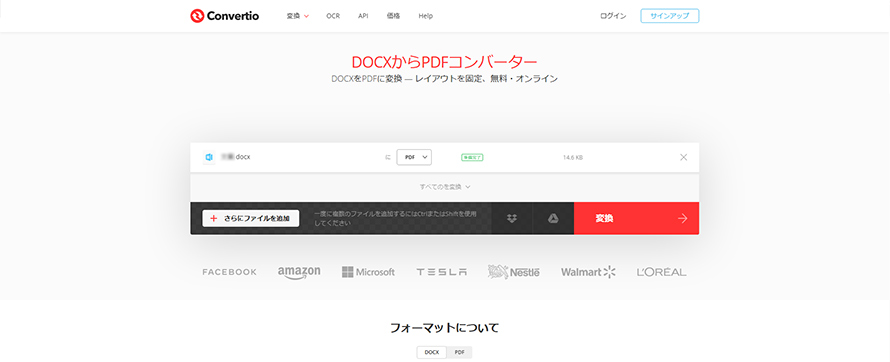Click the docx file type icon
The image size is (890, 362).
(x=209, y=157)
